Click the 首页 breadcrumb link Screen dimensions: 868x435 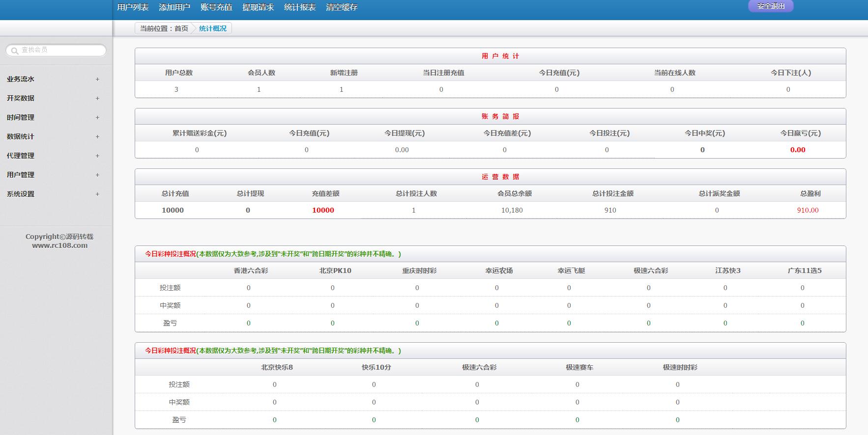[x=181, y=28]
